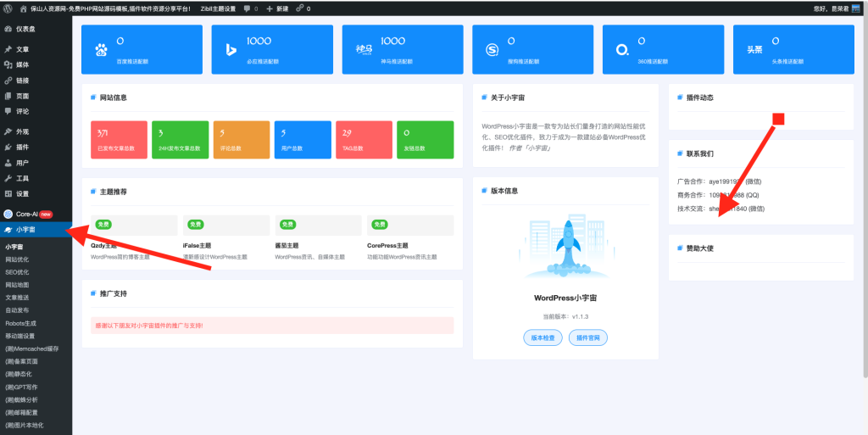868x435 pixels.
Task: Open the WordPress logo menu
Action: [8, 8]
